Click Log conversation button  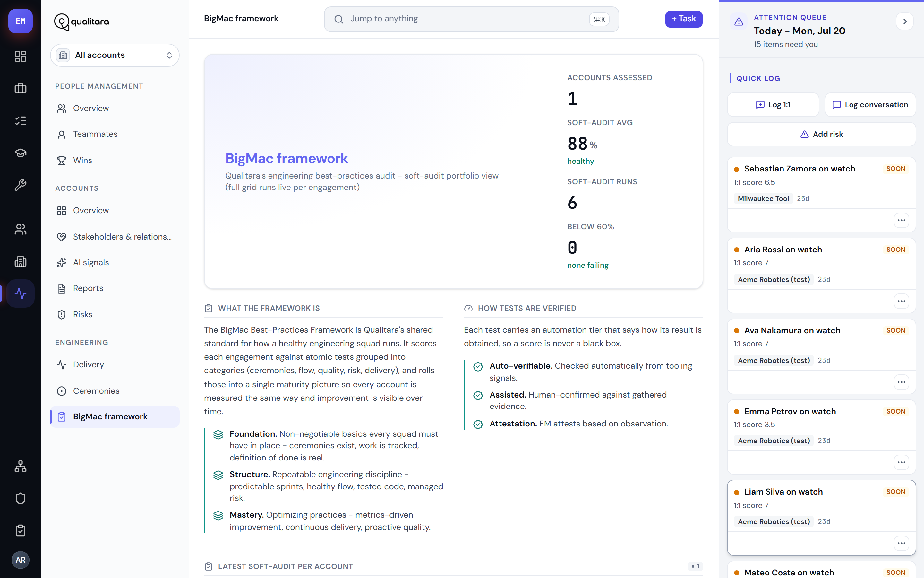[870, 105]
